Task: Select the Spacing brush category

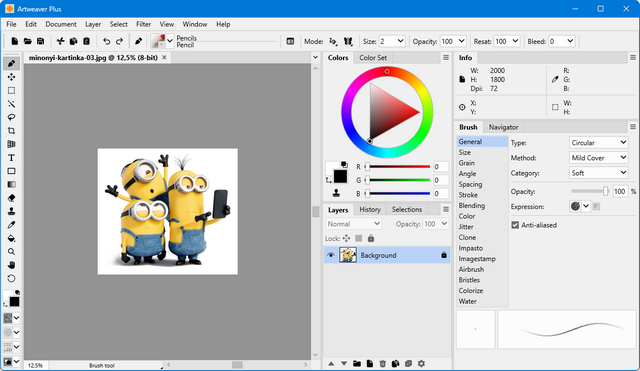Action: tap(470, 184)
